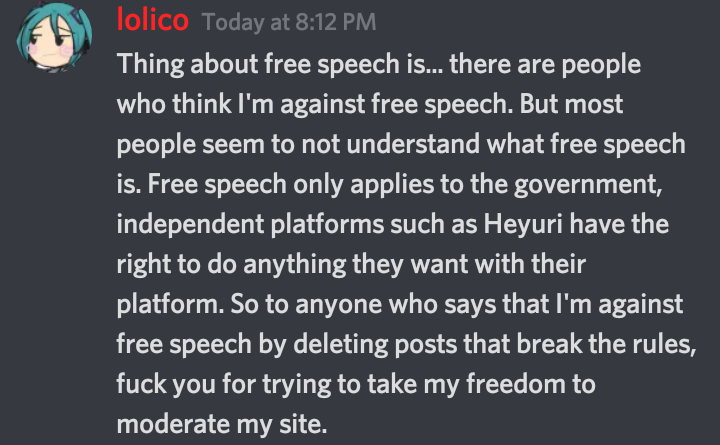The image size is (720, 445).
Task: Click the empty area below the avatar
Action: 50,250
